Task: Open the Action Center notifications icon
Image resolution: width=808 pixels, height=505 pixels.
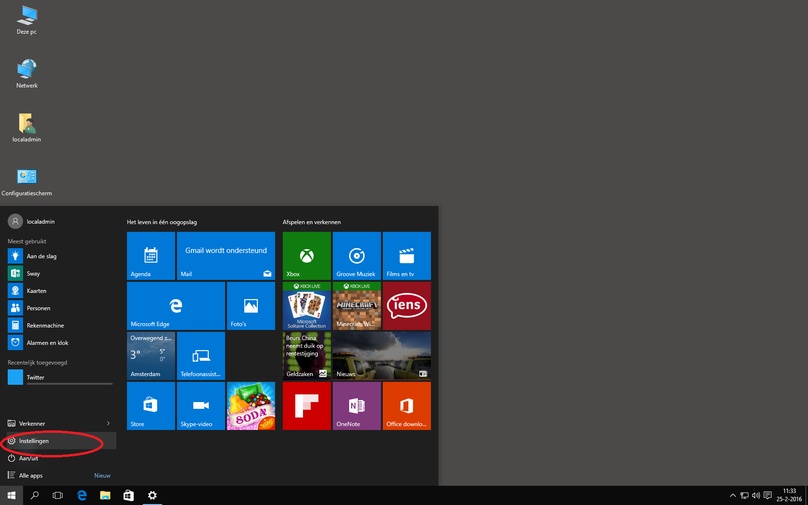Action: pos(767,496)
